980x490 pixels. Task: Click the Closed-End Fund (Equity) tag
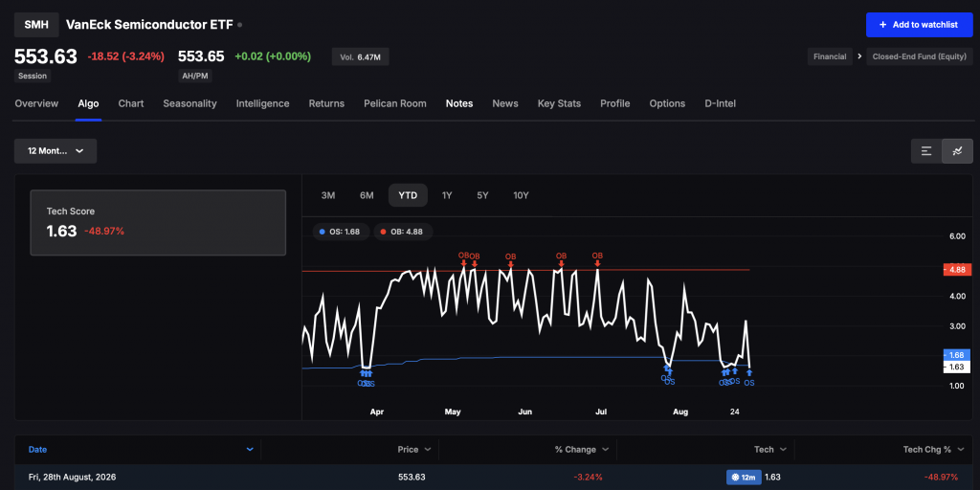pos(920,56)
